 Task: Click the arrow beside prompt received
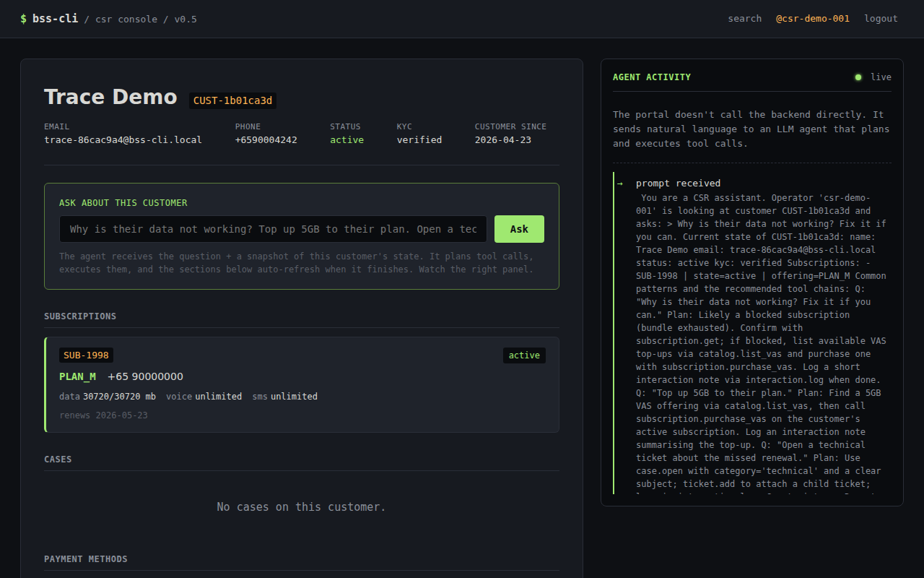[x=619, y=184]
